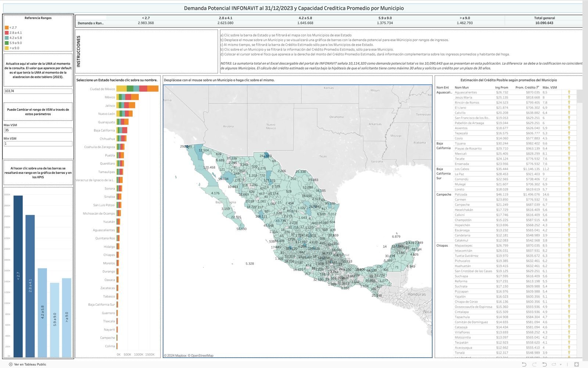Image resolution: width=588 pixels, height=368 pixels.
Task: Select the < 2.7 bar in bar chart
Action: pos(18,276)
